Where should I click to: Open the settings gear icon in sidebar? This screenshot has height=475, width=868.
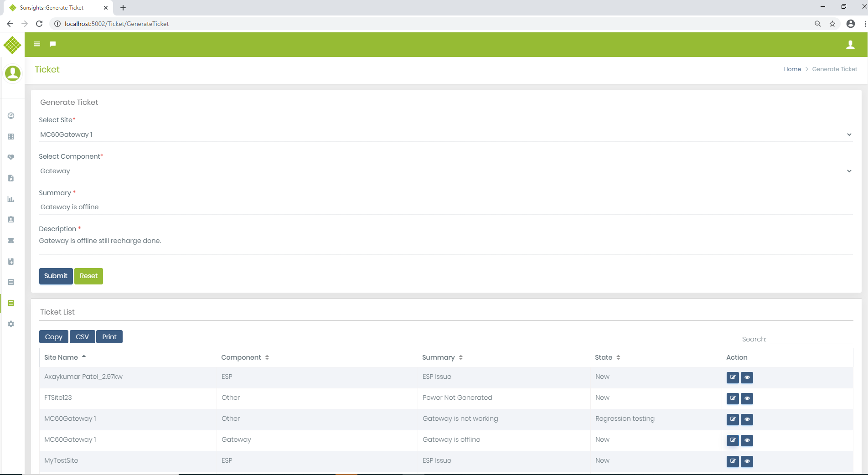tap(11, 324)
